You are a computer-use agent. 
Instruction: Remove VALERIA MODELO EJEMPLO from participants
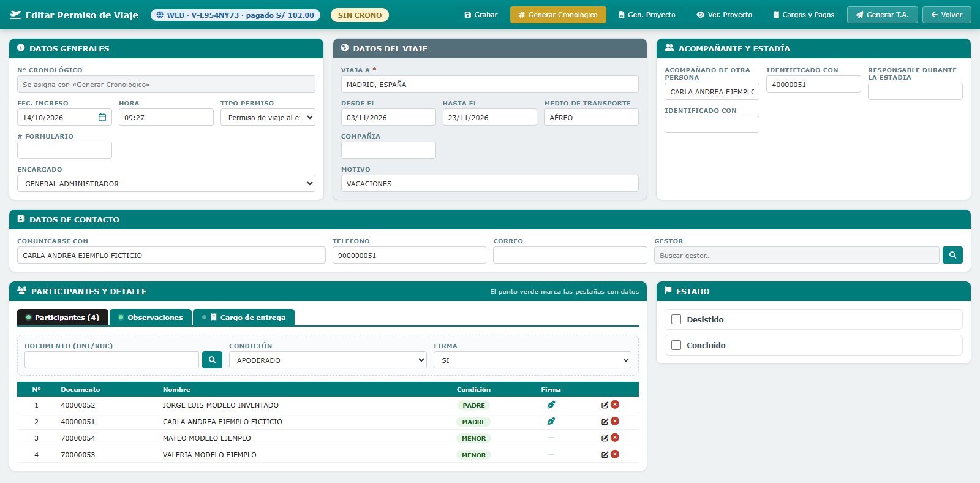pos(615,454)
